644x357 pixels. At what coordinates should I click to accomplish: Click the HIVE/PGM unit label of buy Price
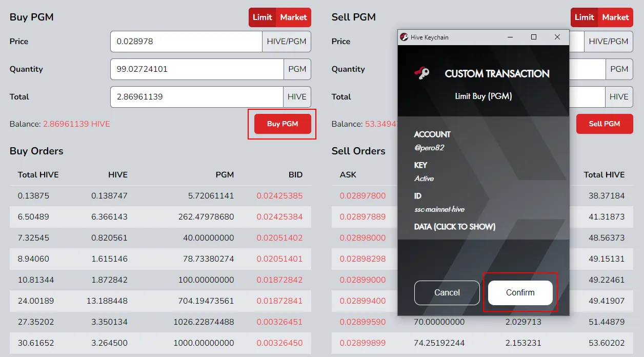(287, 42)
